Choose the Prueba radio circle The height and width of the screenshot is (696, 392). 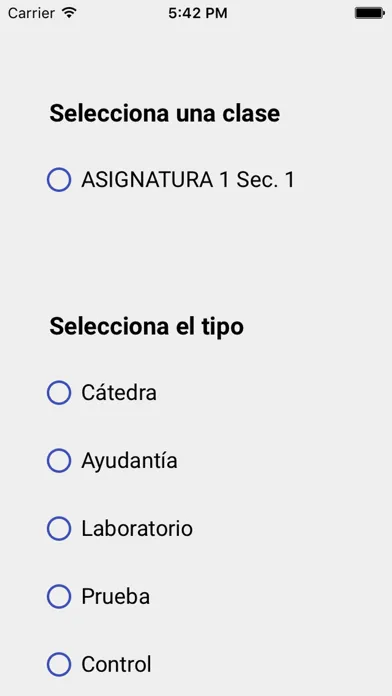click(x=59, y=596)
